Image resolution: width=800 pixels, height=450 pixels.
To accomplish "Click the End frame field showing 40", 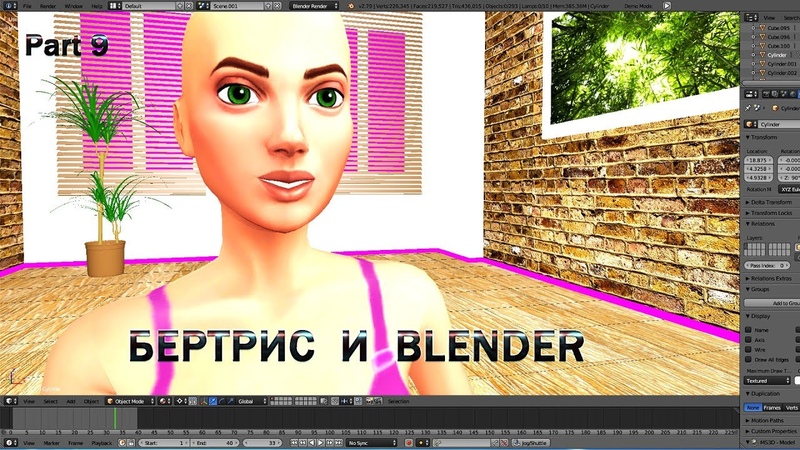I will pyautogui.click(x=214, y=443).
